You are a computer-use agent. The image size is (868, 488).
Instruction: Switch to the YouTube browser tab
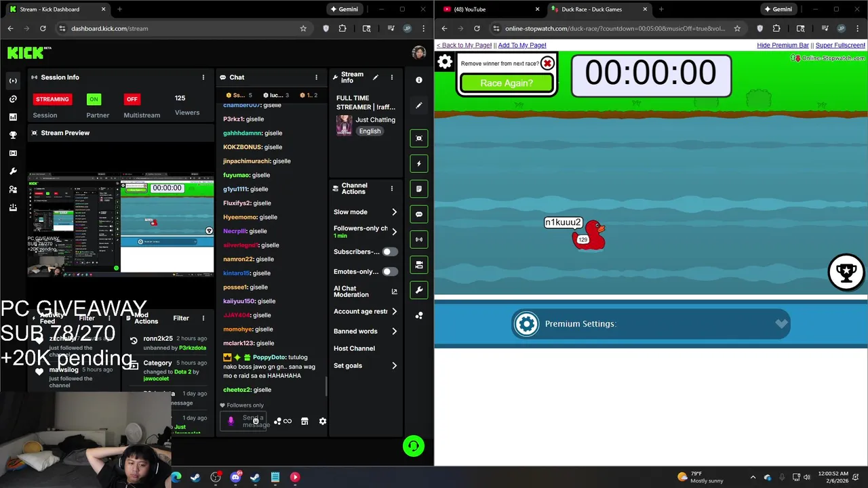point(490,9)
